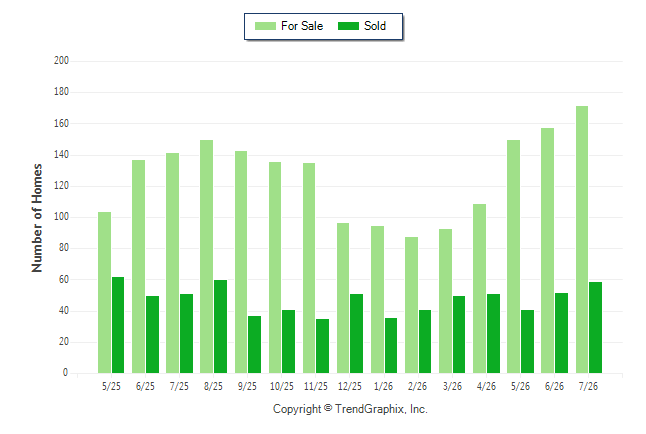Click the Number of Homes axis title
The width and height of the screenshot is (646, 434).
[37, 218]
